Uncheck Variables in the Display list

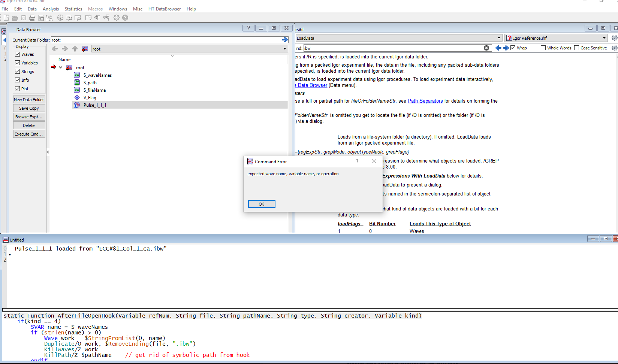(17, 63)
